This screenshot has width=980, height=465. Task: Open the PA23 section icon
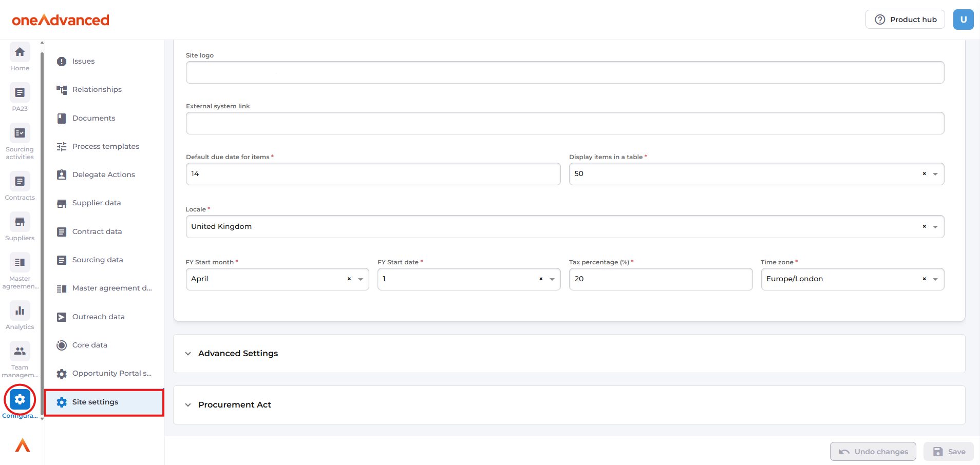click(20, 93)
